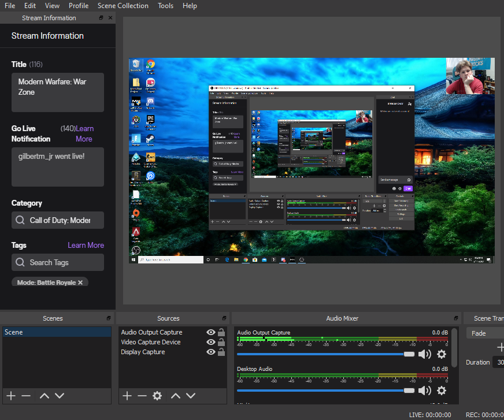Open the Profile menu
This screenshot has height=420, width=504.
tap(78, 6)
